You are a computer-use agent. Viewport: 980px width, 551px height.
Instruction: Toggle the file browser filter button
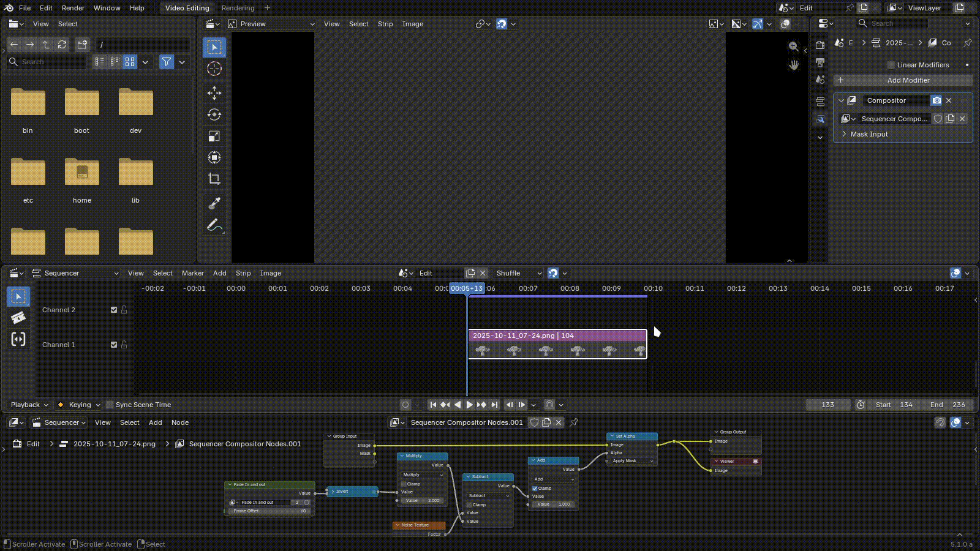pyautogui.click(x=167, y=62)
